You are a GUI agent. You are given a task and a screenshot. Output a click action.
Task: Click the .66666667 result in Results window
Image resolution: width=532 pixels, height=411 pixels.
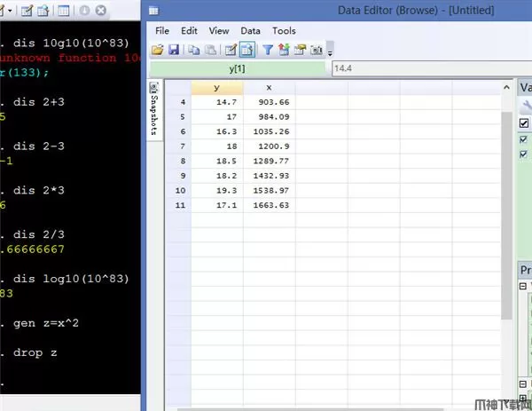(32, 249)
